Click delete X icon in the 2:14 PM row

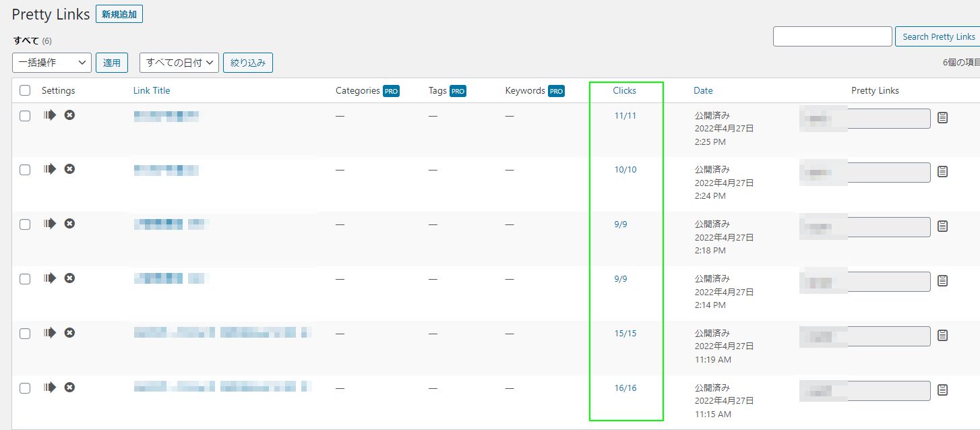69,278
